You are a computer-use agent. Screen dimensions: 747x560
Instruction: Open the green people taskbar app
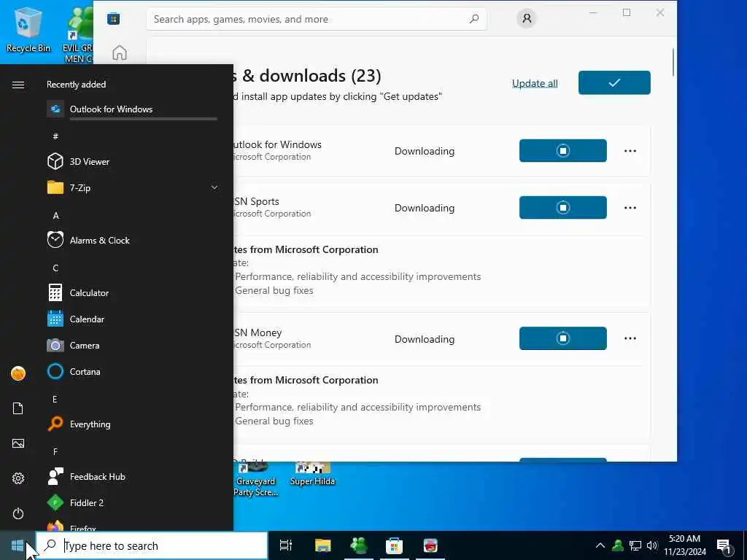pyautogui.click(x=359, y=545)
